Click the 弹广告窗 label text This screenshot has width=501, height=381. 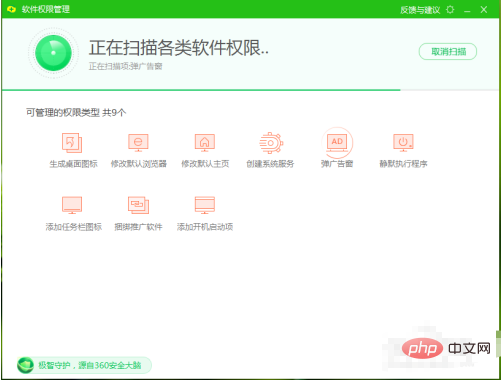pos(337,164)
